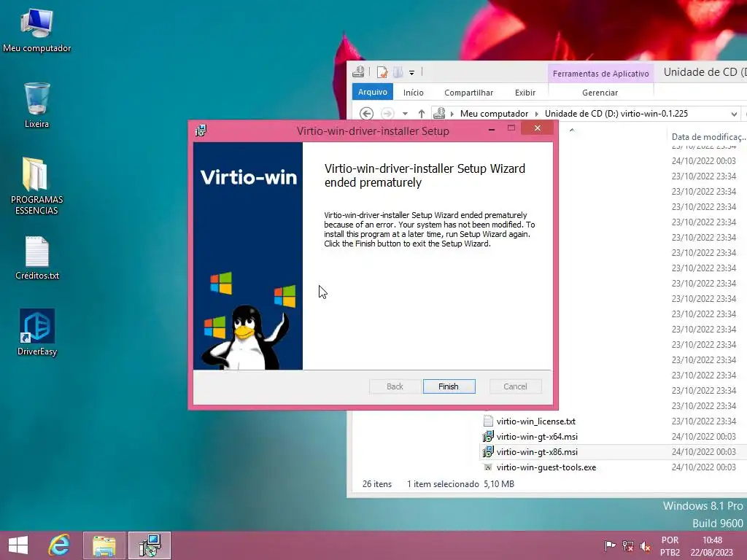Click Data de modificação column header

[708, 136]
